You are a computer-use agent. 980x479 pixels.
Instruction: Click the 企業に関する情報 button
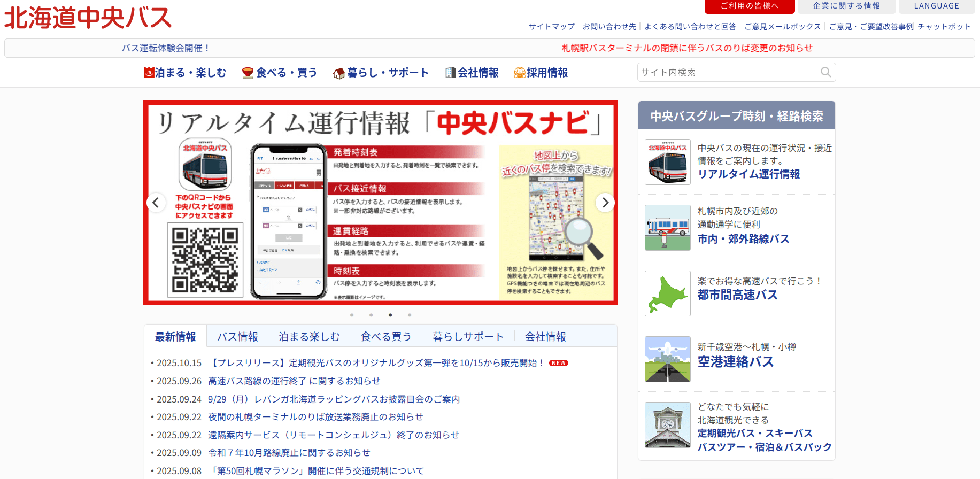(x=846, y=6)
